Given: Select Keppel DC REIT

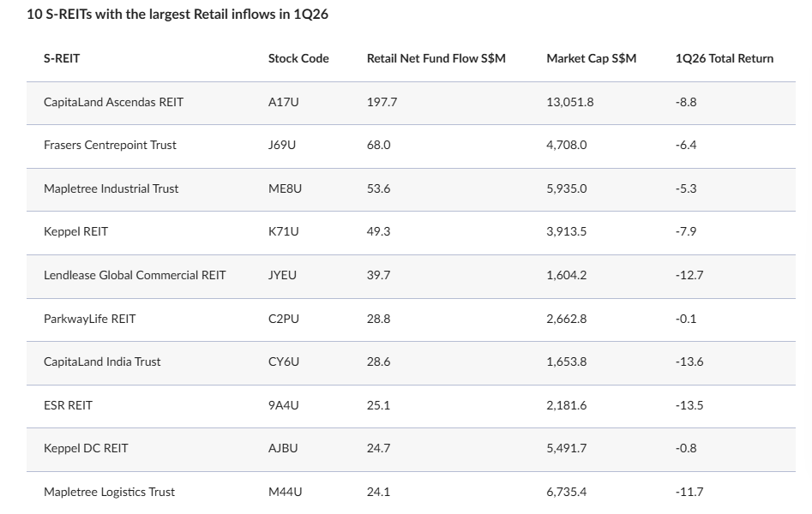Looking at the screenshot, I should pyautogui.click(x=86, y=448).
